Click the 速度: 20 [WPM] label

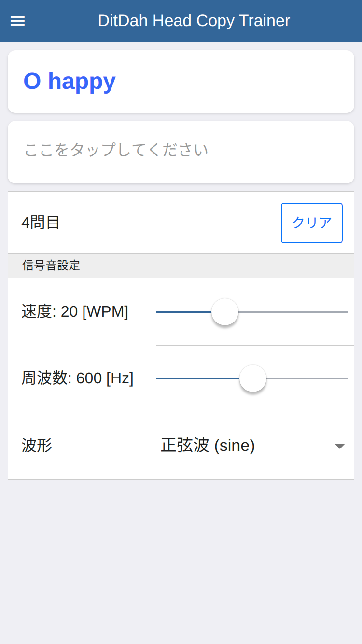[75, 312]
